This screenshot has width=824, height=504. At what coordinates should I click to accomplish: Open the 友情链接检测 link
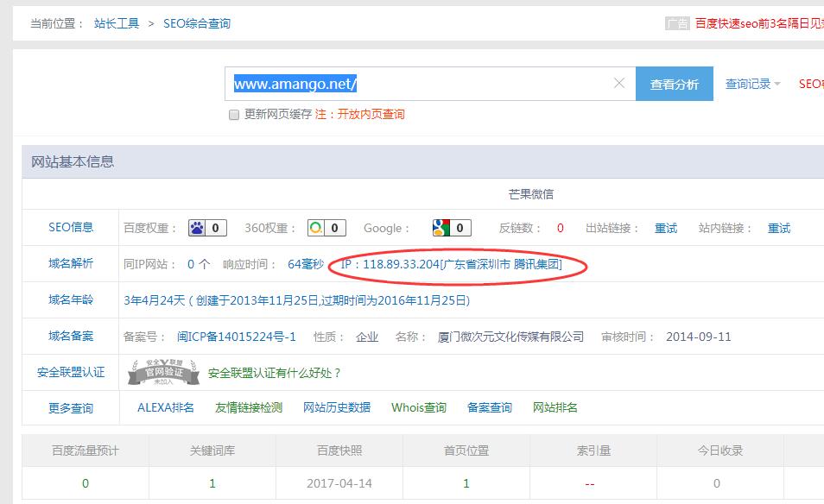tap(249, 407)
